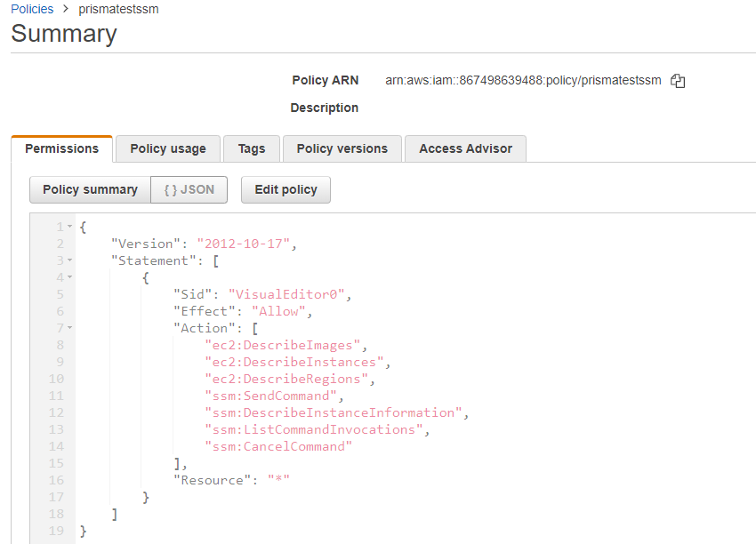The image size is (756, 544).
Task: Open the Tags tab
Action: click(252, 148)
